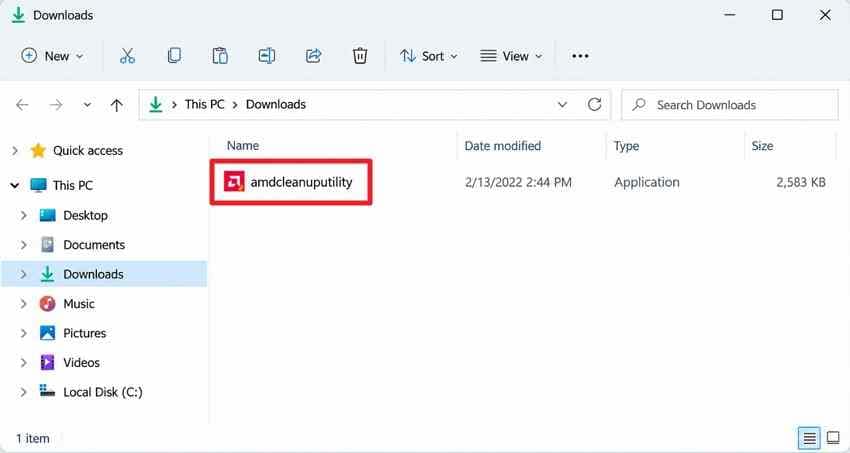Image resolution: width=850 pixels, height=453 pixels.
Task: Close the Downloads window
Action: coord(825,15)
